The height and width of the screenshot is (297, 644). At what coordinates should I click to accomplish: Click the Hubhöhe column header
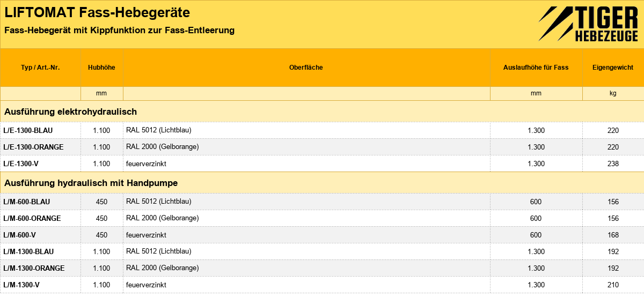pyautogui.click(x=101, y=68)
